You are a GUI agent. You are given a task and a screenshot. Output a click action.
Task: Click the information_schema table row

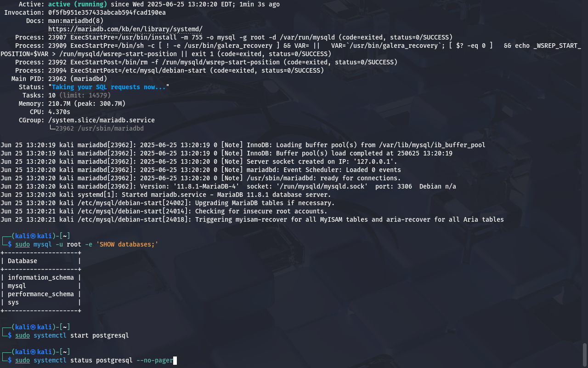click(x=41, y=277)
